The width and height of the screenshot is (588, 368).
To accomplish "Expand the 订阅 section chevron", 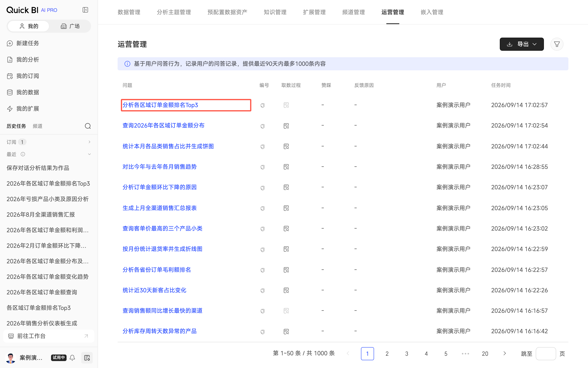I will tap(89, 142).
